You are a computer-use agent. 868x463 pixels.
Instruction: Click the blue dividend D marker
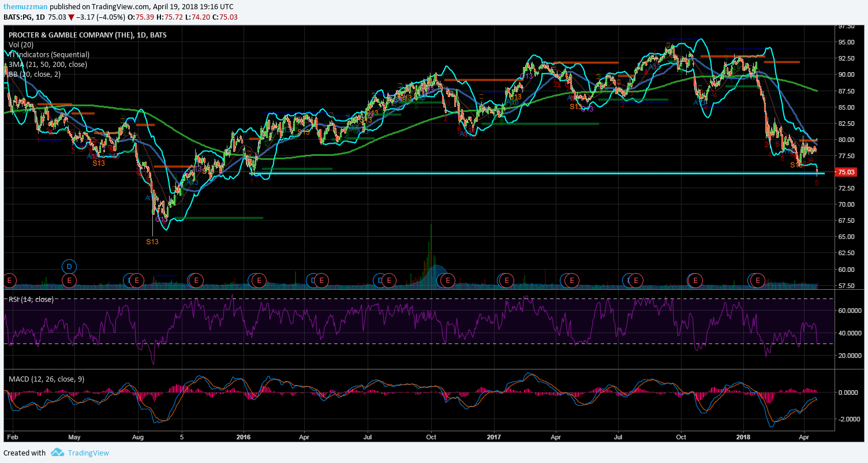coord(69,267)
